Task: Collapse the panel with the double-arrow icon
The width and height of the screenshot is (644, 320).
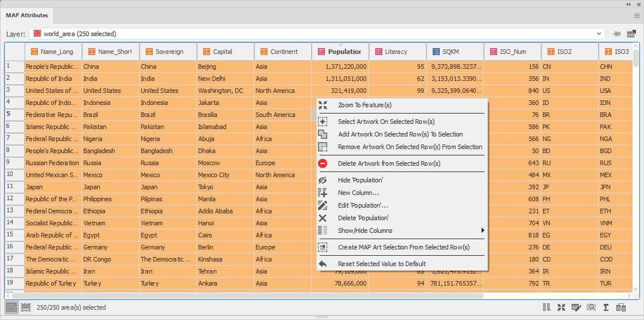Action: pyautogui.click(x=629, y=4)
